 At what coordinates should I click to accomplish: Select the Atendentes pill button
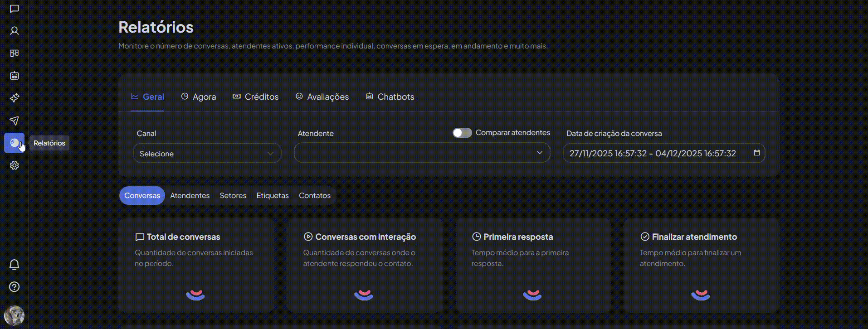coord(190,196)
